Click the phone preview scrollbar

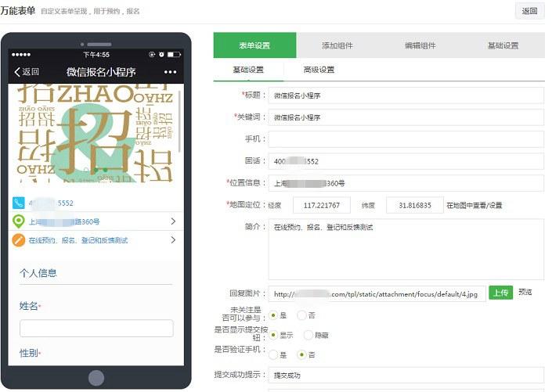179,121
